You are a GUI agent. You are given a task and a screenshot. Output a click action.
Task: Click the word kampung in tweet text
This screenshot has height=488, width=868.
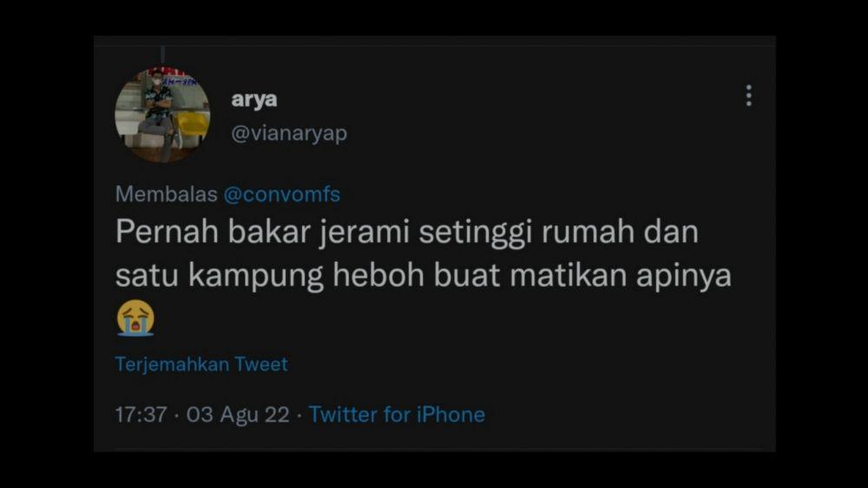[256, 276]
